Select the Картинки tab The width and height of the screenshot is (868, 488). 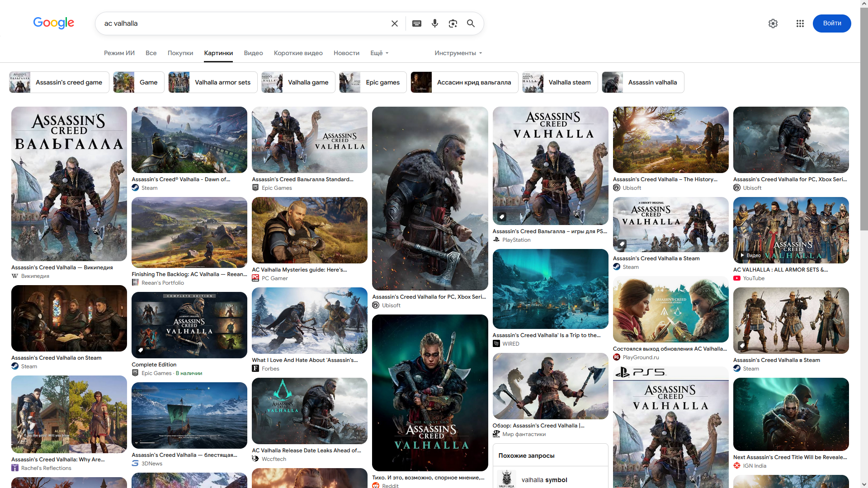218,53
